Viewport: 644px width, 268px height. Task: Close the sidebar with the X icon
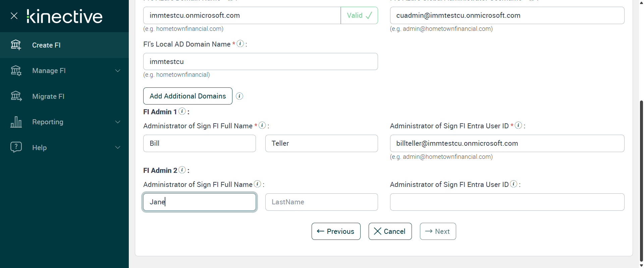14,16
